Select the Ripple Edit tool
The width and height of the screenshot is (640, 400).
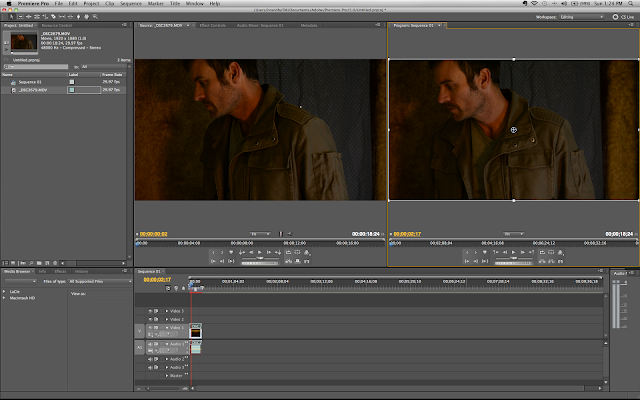click(29, 17)
